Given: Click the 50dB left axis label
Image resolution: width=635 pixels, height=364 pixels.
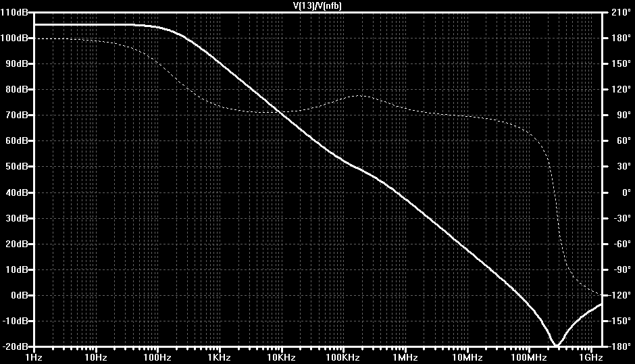Looking at the screenshot, I should coord(17,167).
